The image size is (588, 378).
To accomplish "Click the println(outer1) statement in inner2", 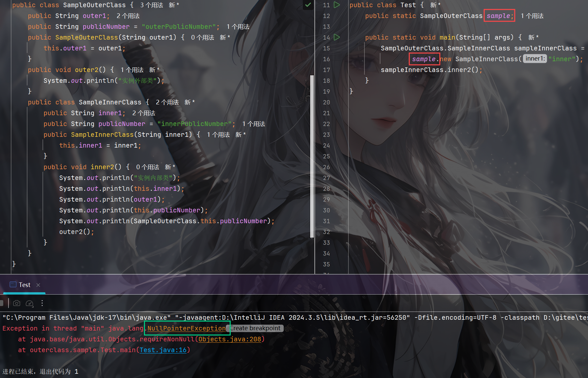I will click(112, 199).
